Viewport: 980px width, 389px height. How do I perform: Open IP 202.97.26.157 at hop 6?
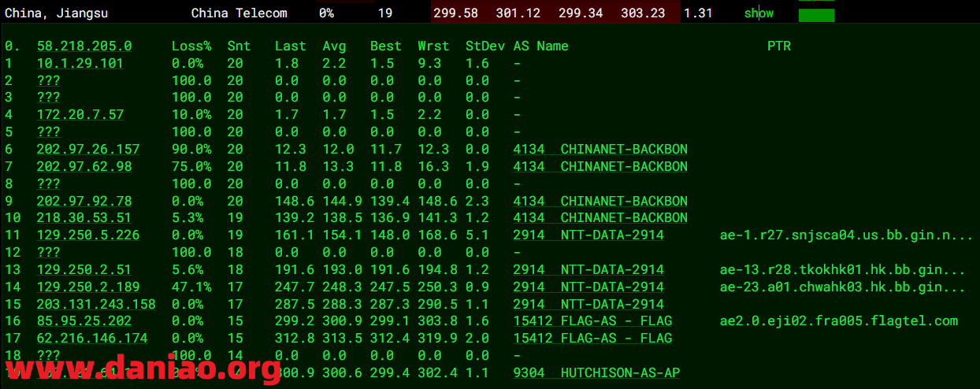[x=87, y=150]
